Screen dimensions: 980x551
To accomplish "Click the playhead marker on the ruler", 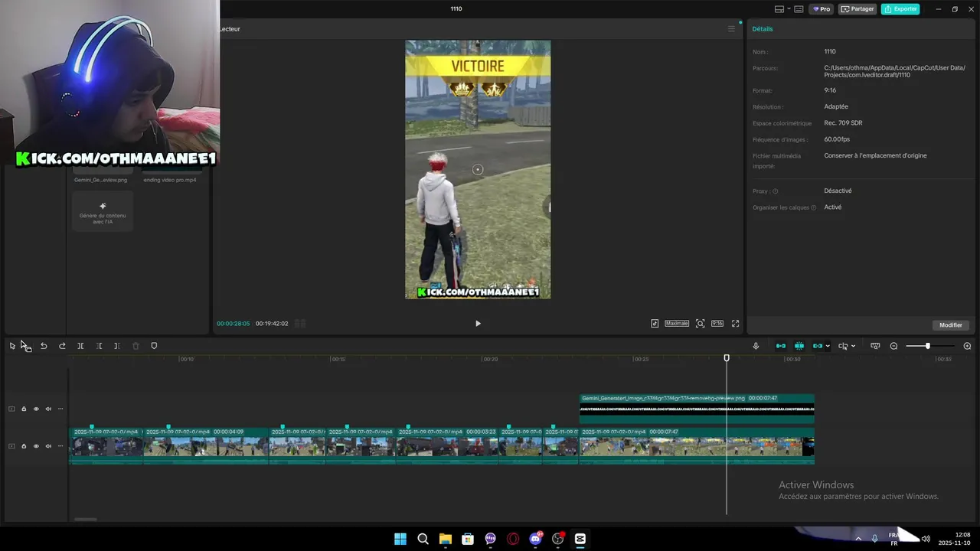I will click(x=727, y=358).
